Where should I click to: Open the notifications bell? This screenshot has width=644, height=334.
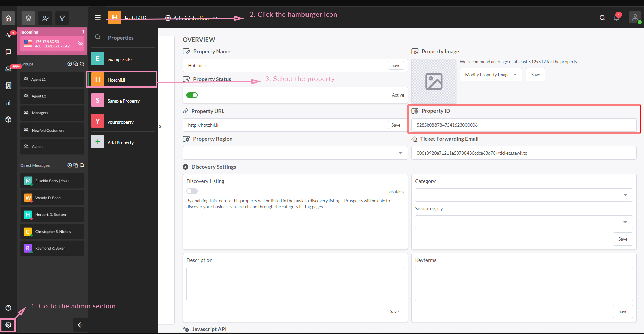[x=616, y=18]
